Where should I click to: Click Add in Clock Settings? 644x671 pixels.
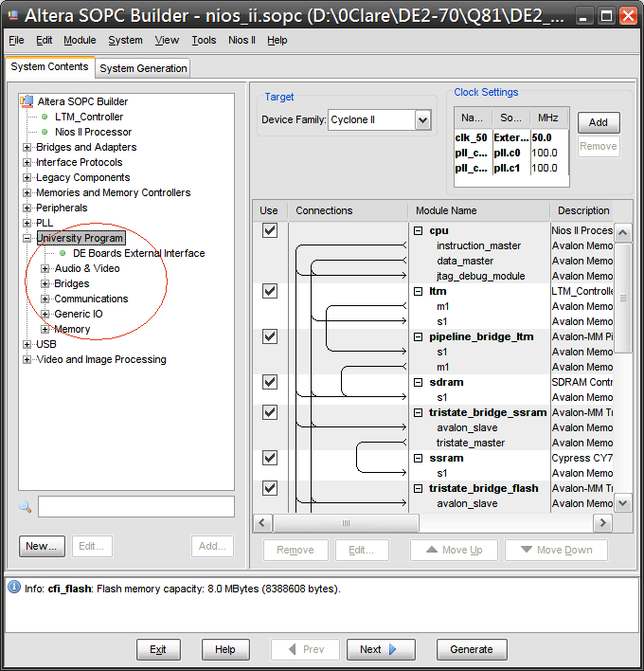point(599,122)
